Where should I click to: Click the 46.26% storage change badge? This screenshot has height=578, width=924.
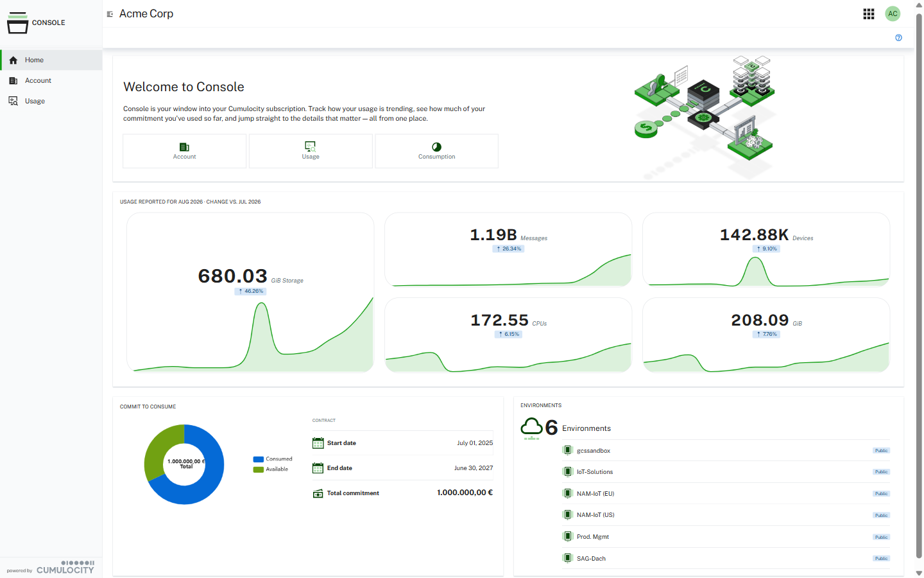click(x=251, y=291)
